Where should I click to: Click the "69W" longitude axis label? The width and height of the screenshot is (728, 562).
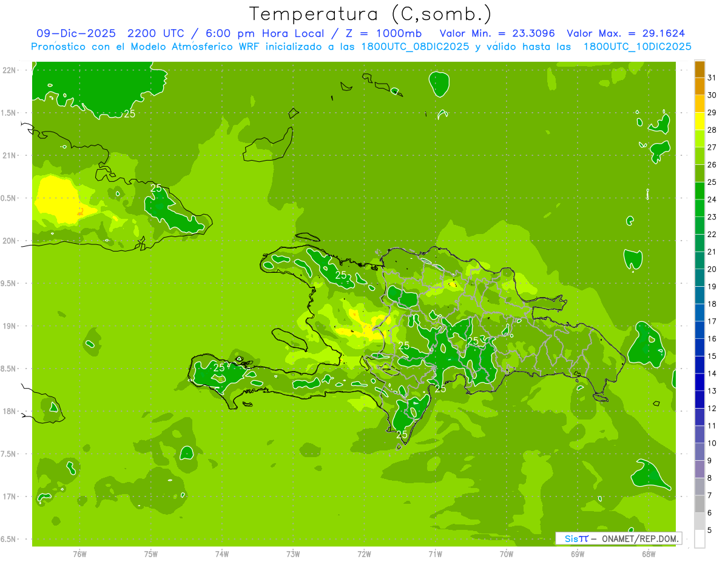578,554
